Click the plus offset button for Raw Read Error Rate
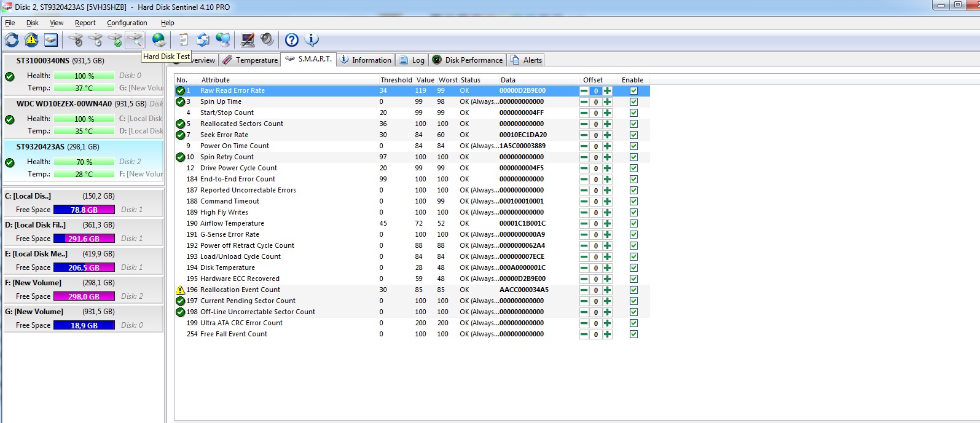This screenshot has height=423, width=980. (x=607, y=91)
